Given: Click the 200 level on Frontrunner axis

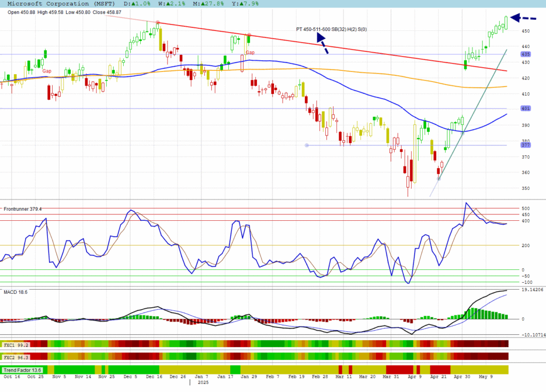Looking at the screenshot, I should (525, 245).
